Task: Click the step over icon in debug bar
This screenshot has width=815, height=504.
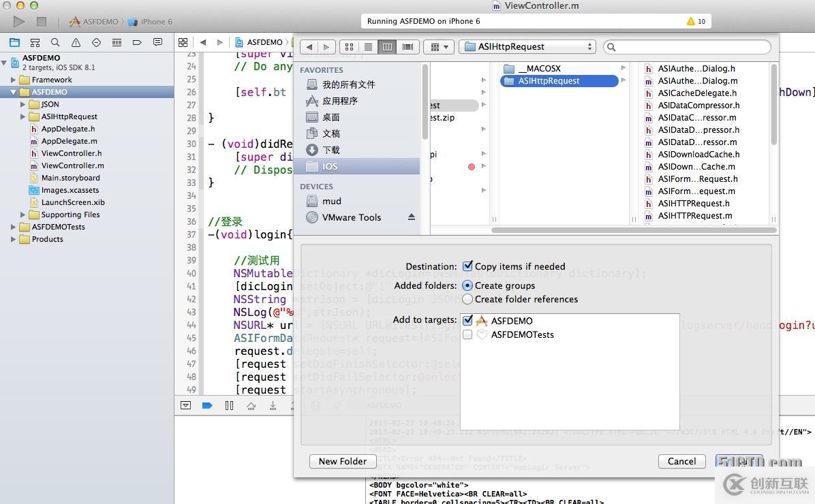Action: [x=251, y=406]
